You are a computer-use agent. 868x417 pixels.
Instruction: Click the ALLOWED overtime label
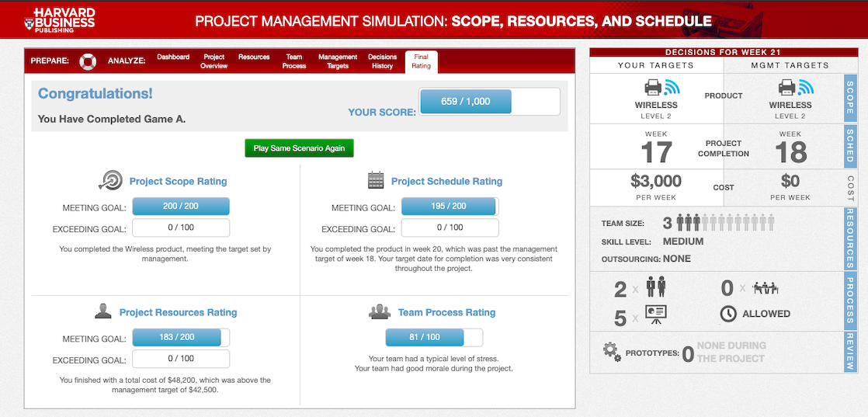766,314
